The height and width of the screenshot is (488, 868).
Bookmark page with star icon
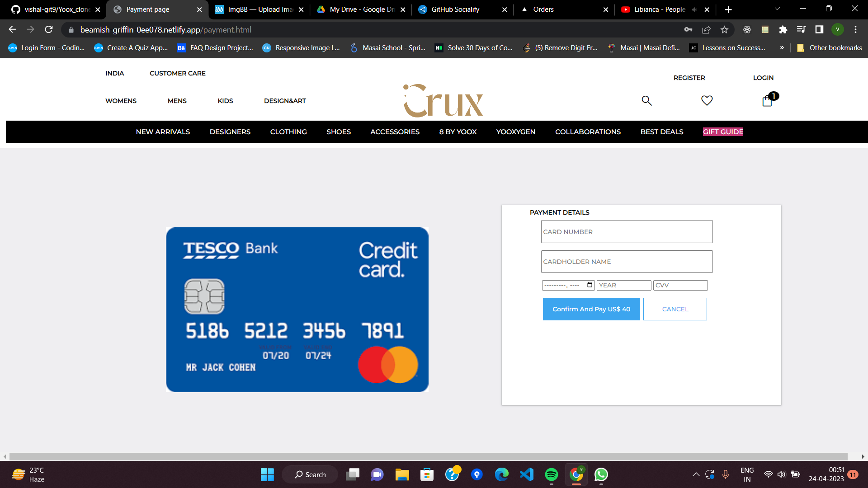pyautogui.click(x=725, y=30)
